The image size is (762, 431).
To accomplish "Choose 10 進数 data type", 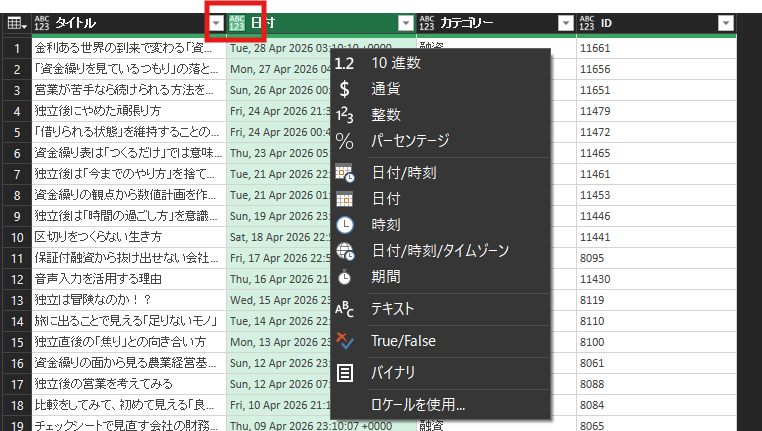I will [395, 62].
